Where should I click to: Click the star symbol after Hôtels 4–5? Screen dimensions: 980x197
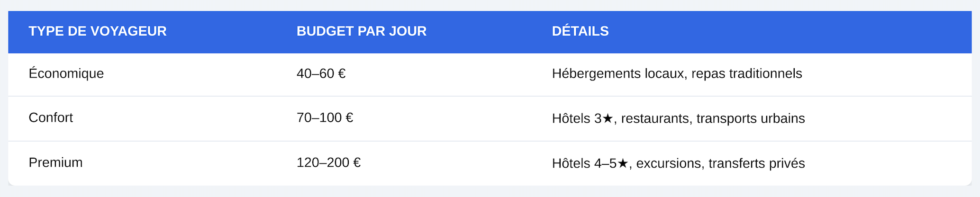pyautogui.click(x=623, y=163)
